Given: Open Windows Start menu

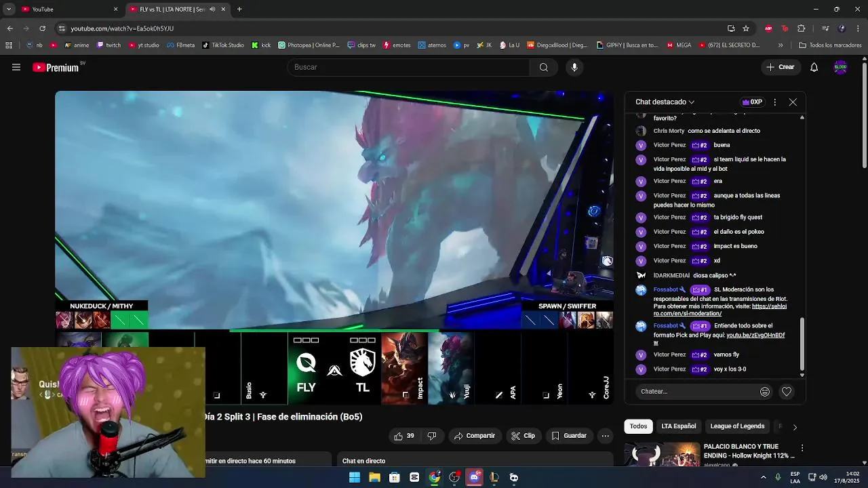Looking at the screenshot, I should pyautogui.click(x=354, y=477).
